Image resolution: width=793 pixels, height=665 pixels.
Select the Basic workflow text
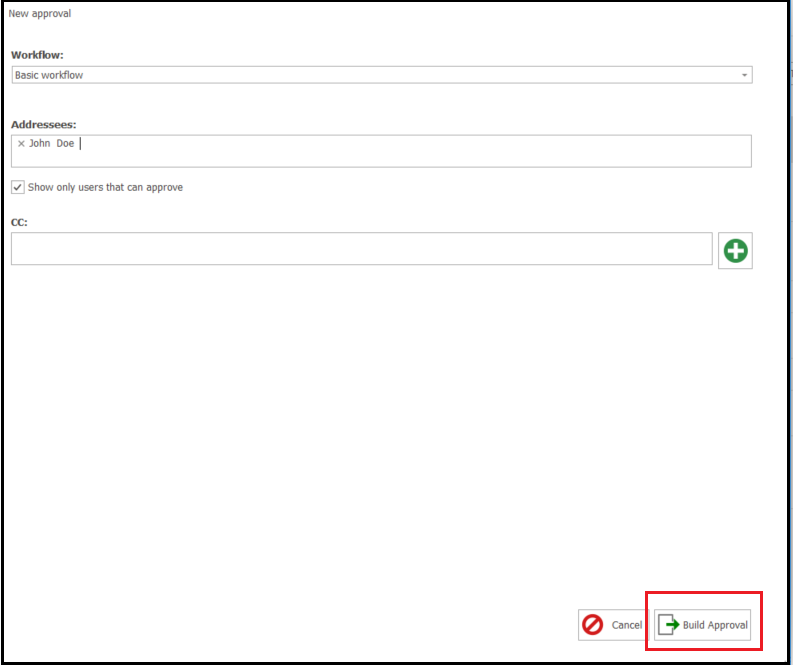49,75
